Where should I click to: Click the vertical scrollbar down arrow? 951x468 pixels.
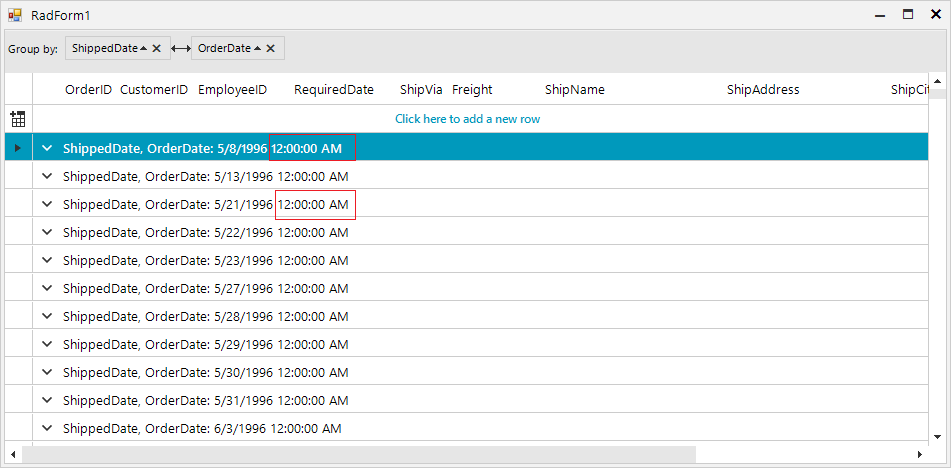938,436
